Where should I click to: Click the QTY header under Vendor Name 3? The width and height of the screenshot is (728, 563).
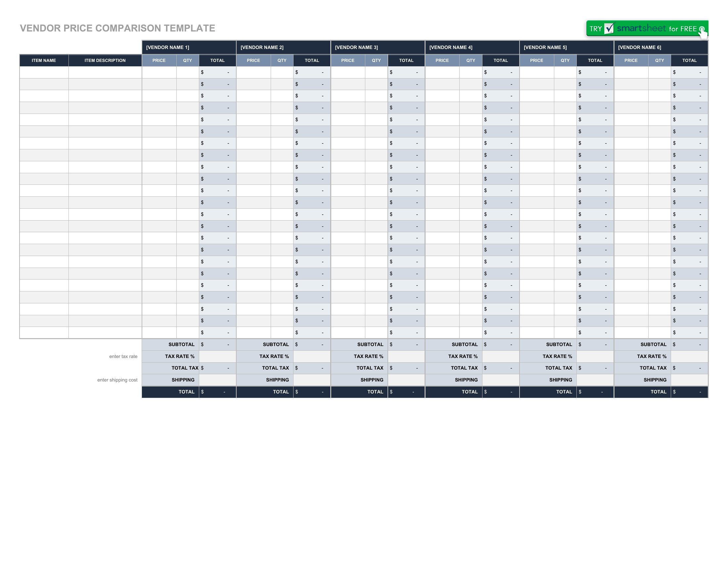point(376,60)
